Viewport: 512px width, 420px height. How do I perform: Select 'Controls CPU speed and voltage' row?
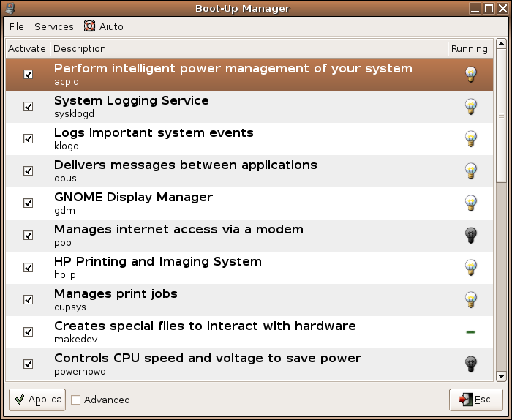pyautogui.click(x=249, y=364)
